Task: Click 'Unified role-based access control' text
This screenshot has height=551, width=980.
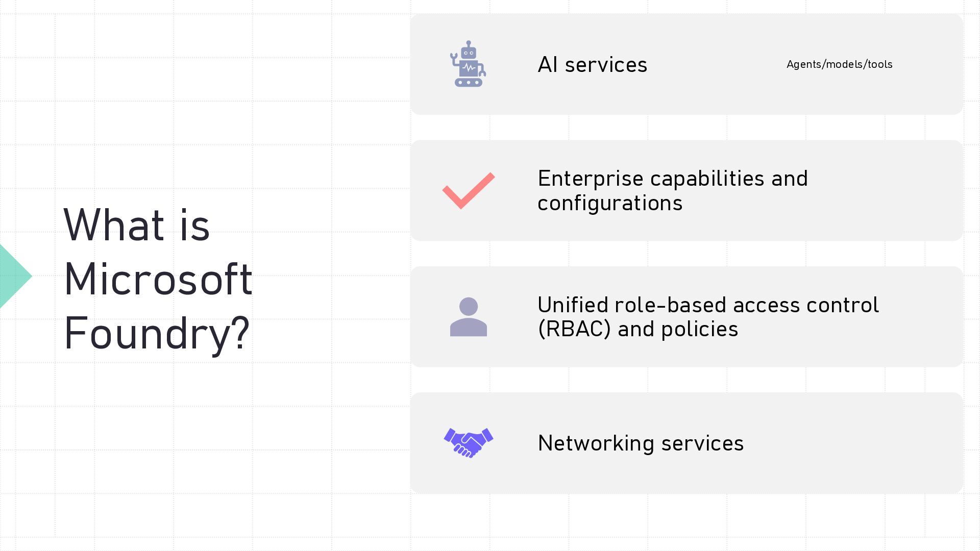Action: point(708,305)
